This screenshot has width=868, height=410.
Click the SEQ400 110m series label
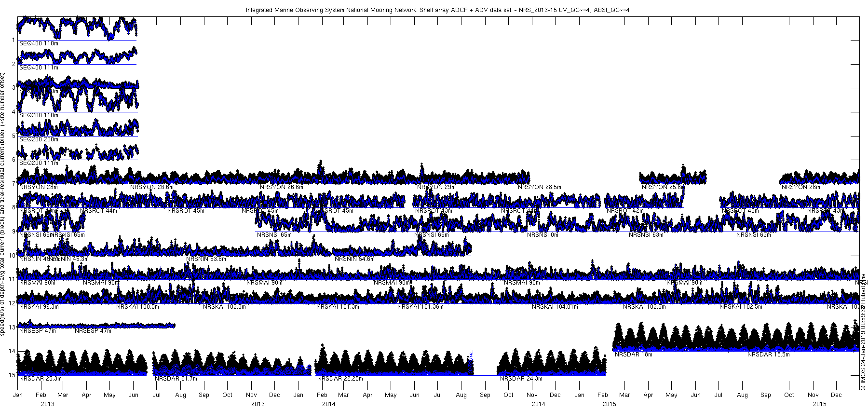tap(39, 43)
